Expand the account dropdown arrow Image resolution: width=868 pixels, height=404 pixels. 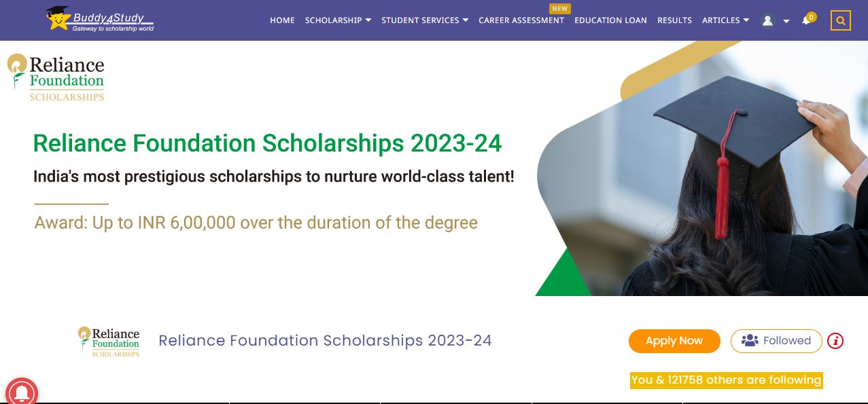(x=786, y=21)
